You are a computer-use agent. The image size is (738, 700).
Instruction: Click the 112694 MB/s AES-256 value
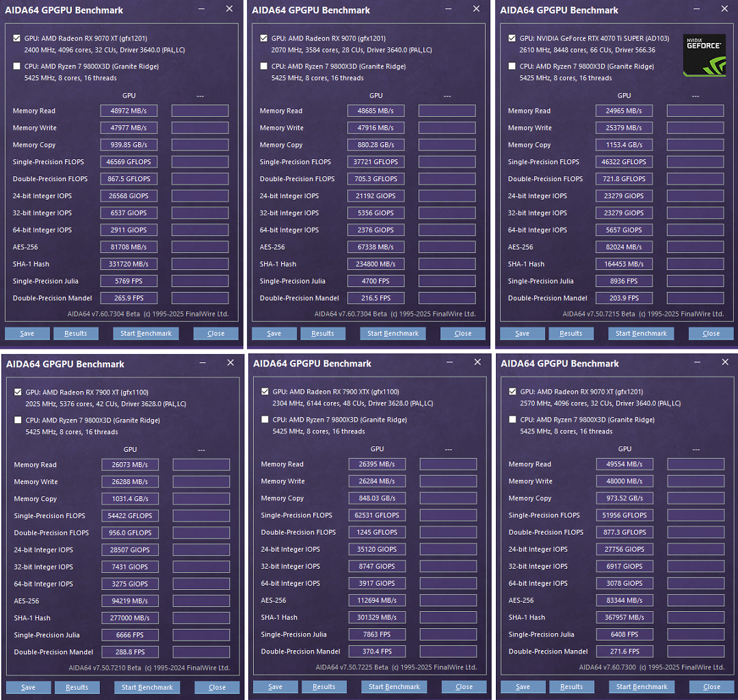(x=377, y=600)
